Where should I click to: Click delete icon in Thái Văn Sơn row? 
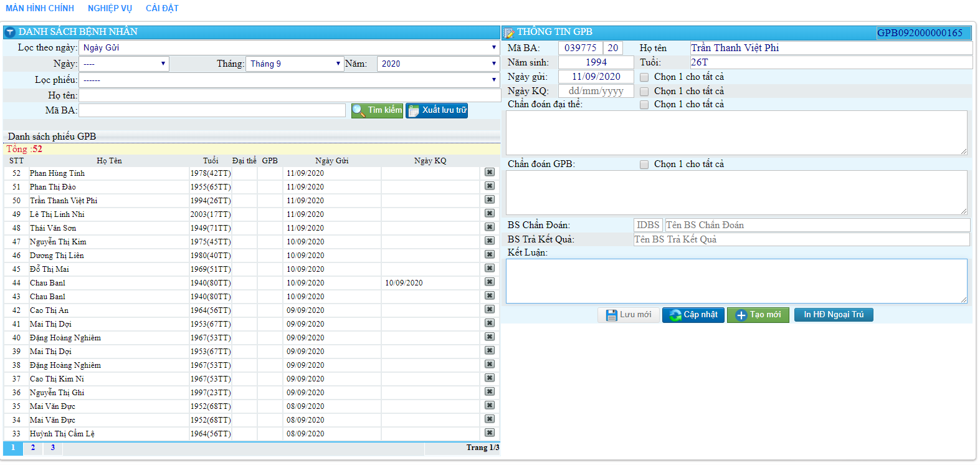(x=490, y=228)
